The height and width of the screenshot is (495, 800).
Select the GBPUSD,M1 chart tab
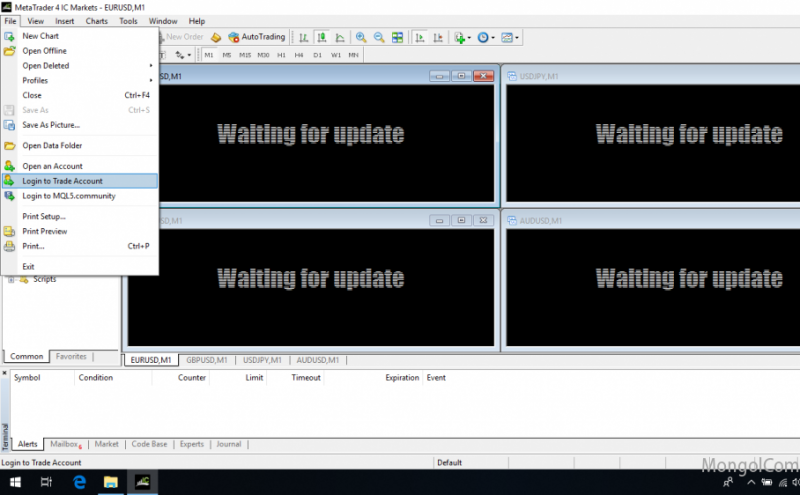click(x=207, y=360)
